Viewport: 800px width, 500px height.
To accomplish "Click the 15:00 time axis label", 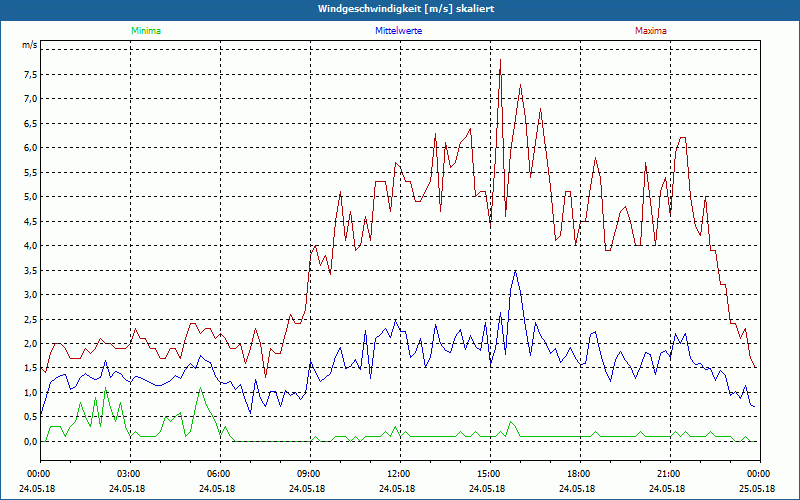I will tap(490, 474).
